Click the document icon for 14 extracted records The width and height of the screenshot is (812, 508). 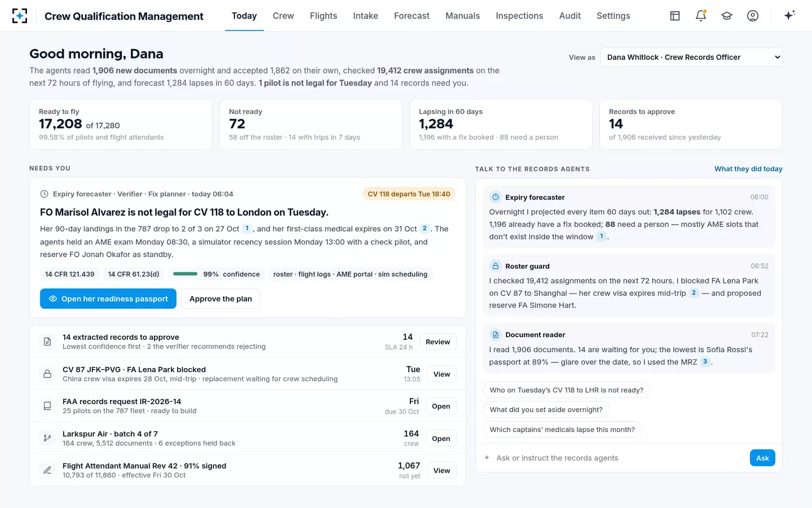(x=47, y=341)
